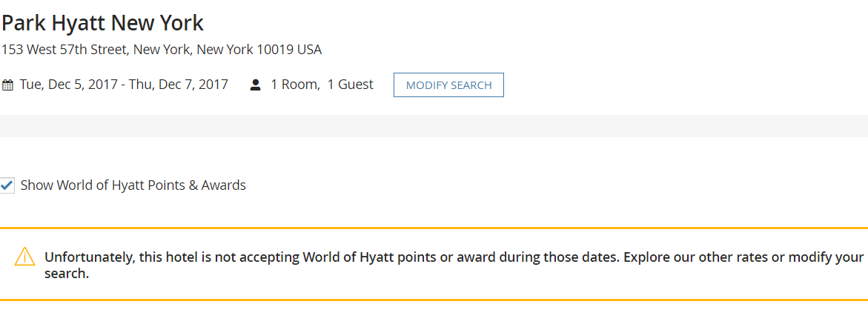Viewport: 868px width, 310px height.
Task: Click the zip code 10019 in address
Action: pos(275,50)
